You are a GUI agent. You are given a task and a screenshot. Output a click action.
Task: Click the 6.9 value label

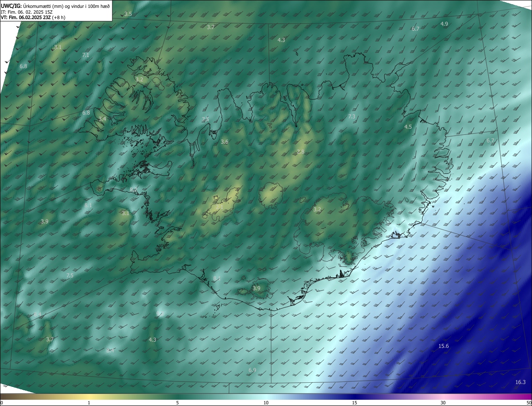coord(252,370)
